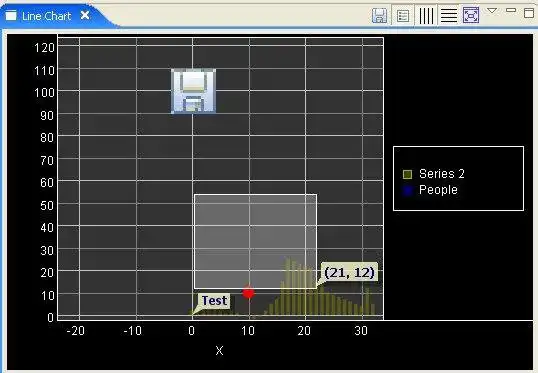The image size is (538, 373).
Task: Click the large floppy disk image in chart
Action: coord(194,91)
